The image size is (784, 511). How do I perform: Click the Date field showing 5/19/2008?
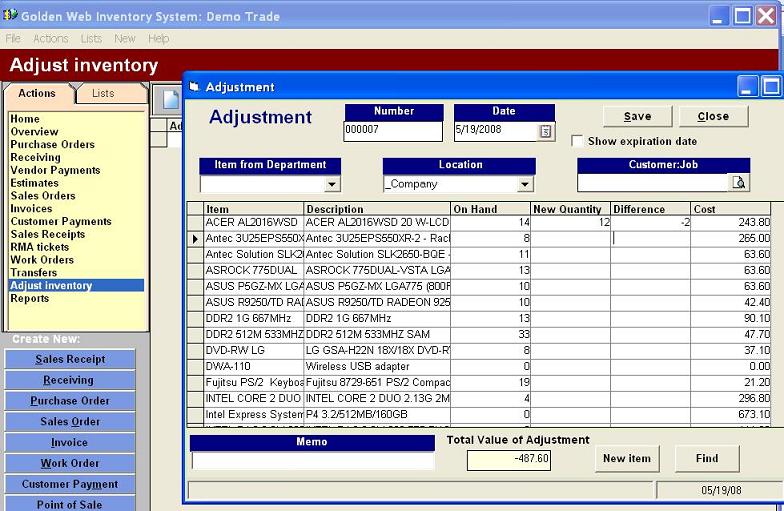click(496, 131)
